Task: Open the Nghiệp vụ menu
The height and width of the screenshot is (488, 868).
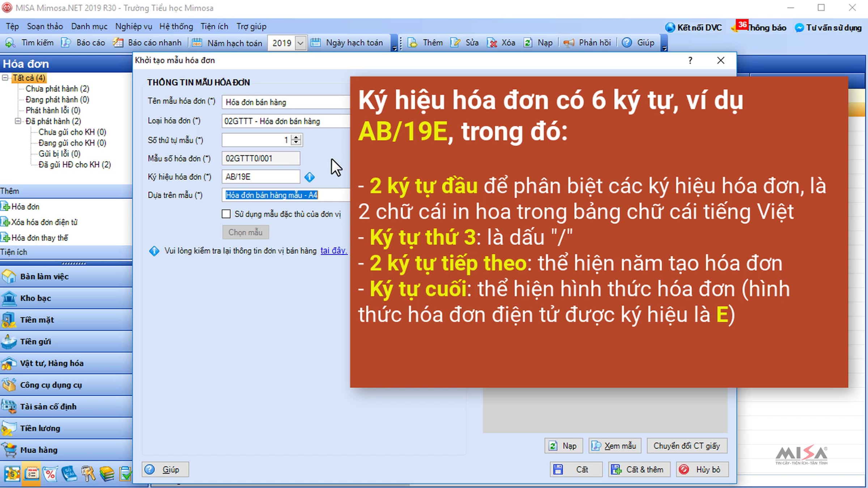Action: (x=133, y=26)
